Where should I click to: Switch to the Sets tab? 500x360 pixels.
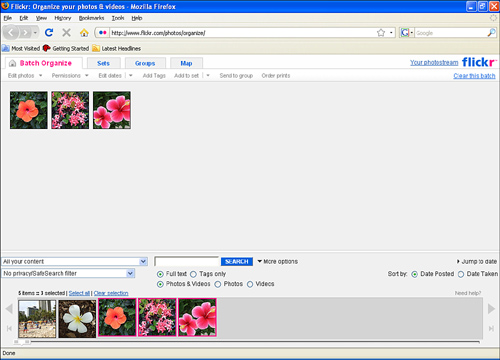pos(103,63)
